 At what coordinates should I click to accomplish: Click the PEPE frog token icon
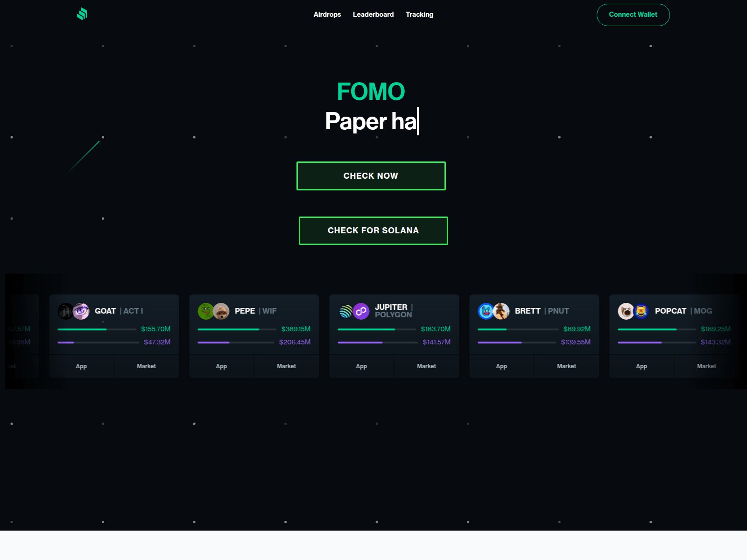[x=205, y=311]
